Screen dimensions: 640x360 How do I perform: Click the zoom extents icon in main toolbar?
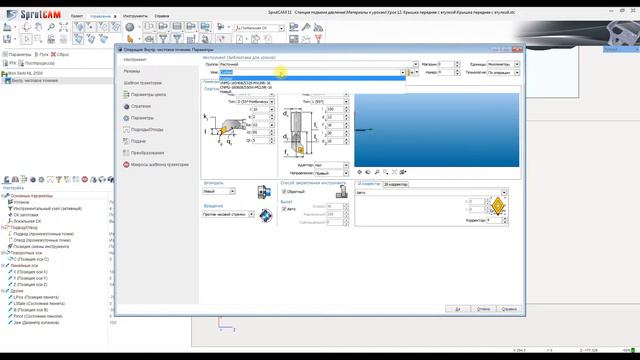pyautogui.click(x=63, y=27)
